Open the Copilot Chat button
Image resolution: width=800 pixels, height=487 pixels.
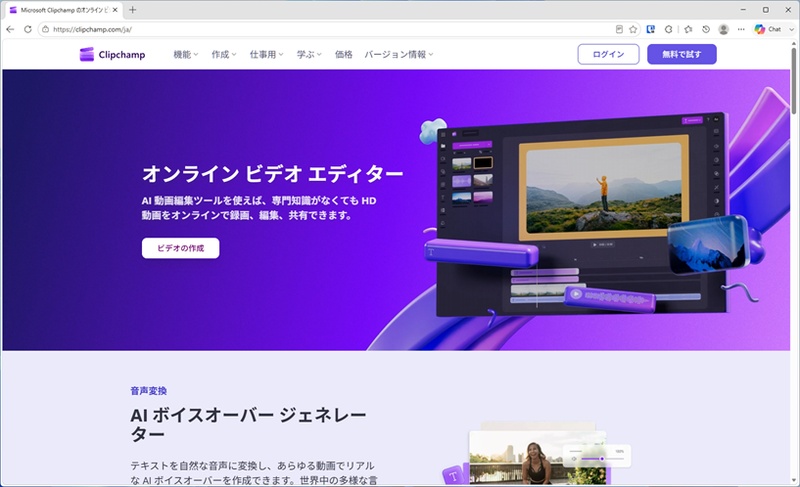(768, 30)
